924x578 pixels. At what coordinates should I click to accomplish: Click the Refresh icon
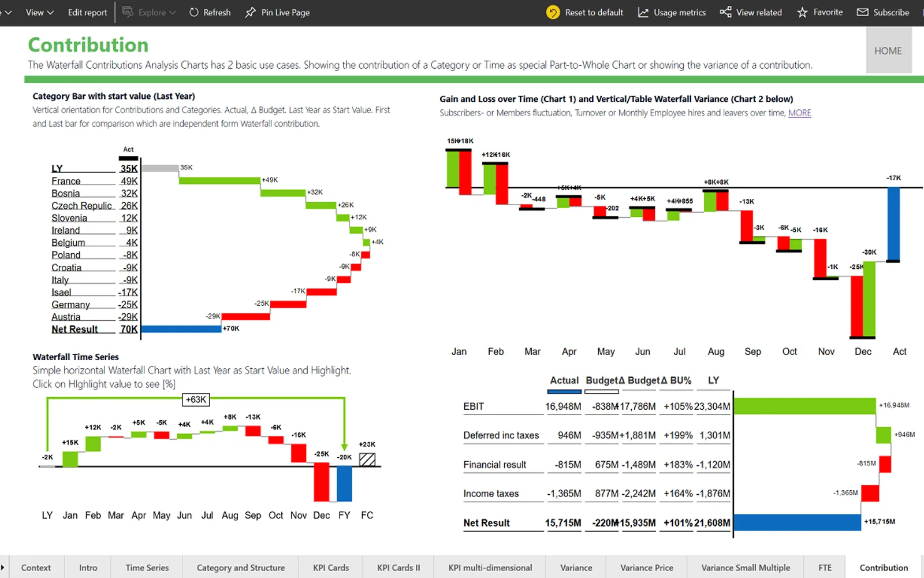194,12
